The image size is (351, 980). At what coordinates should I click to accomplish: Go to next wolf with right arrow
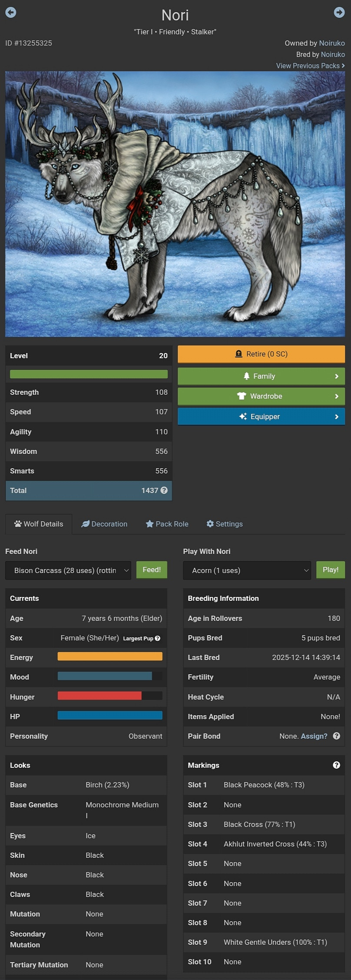[339, 13]
